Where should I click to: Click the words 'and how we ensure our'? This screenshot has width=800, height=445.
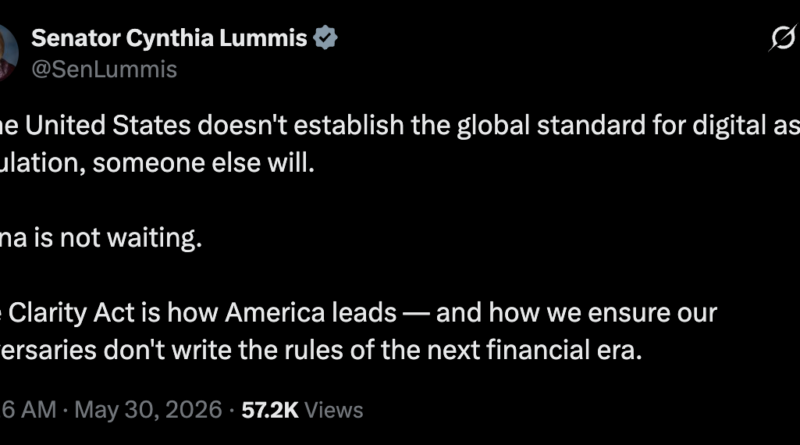pos(577,312)
